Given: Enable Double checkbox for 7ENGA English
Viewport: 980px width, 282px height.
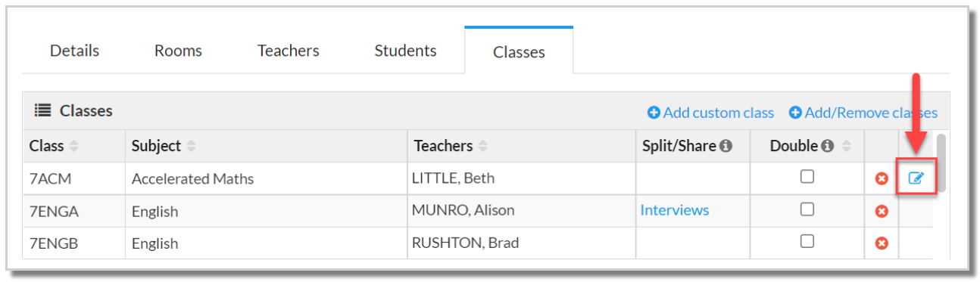Looking at the screenshot, I should [x=807, y=209].
